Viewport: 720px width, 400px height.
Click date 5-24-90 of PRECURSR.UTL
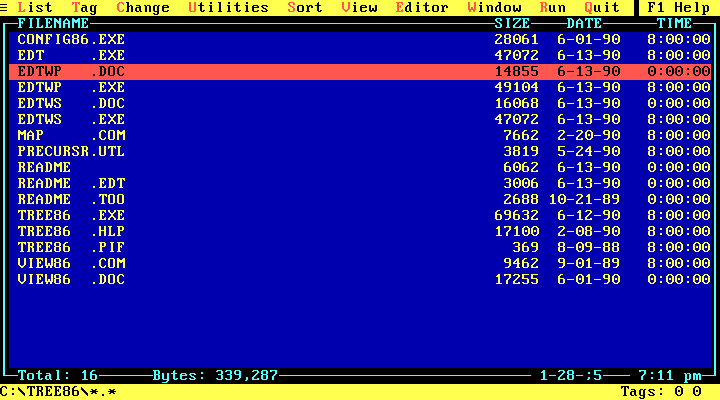click(589, 152)
